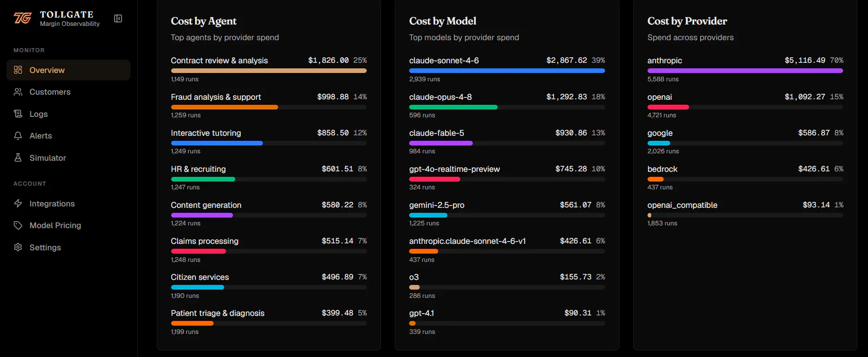Click the "anthropic.claude-sonnet-4-6-v1" model name
The height and width of the screenshot is (357, 868).
(468, 241)
